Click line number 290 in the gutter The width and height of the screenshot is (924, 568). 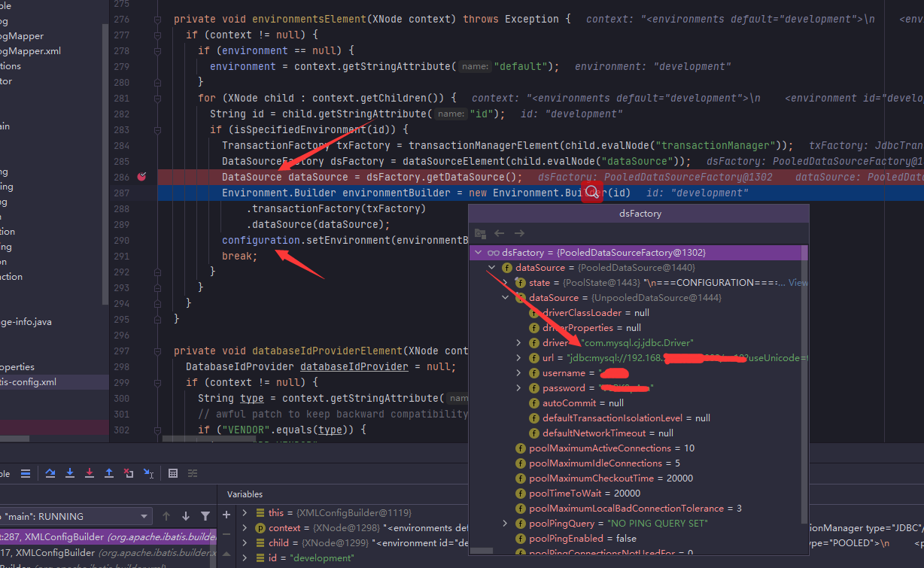[x=120, y=240]
